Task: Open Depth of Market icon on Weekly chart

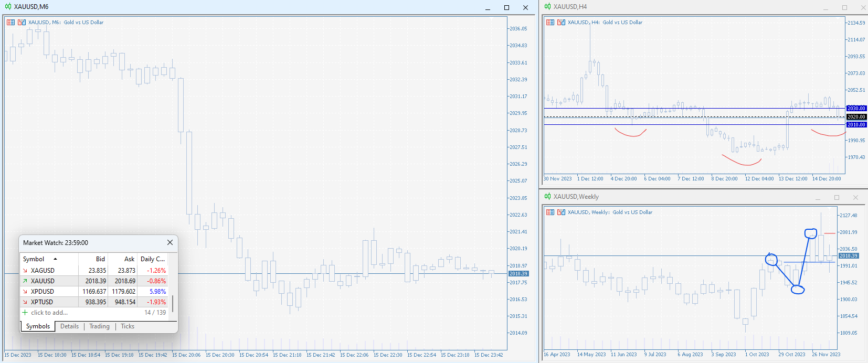Action: 550,212
